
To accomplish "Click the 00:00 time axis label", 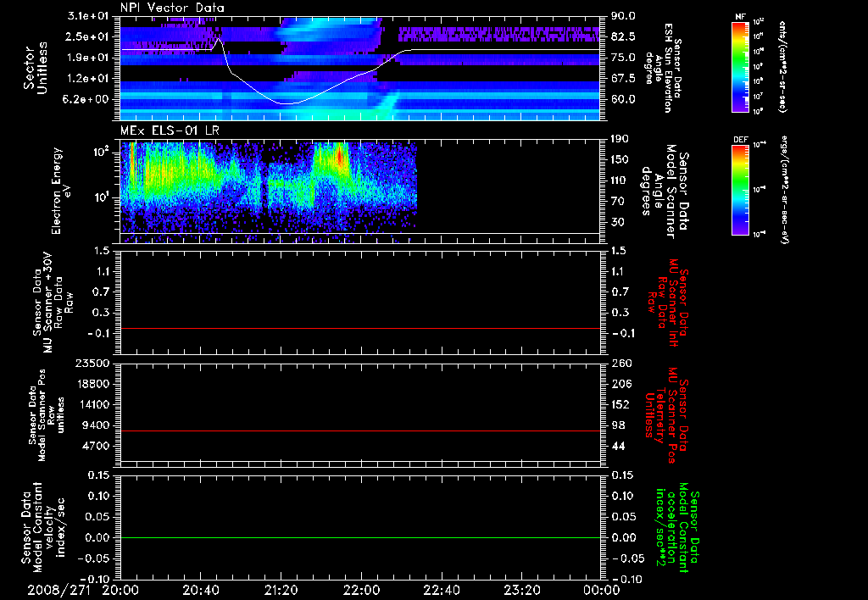I will click(601, 590).
